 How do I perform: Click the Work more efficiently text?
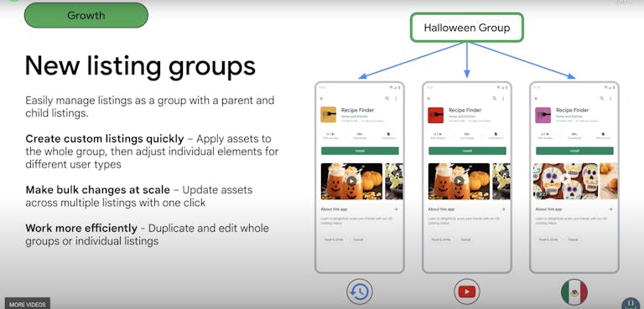(x=81, y=228)
